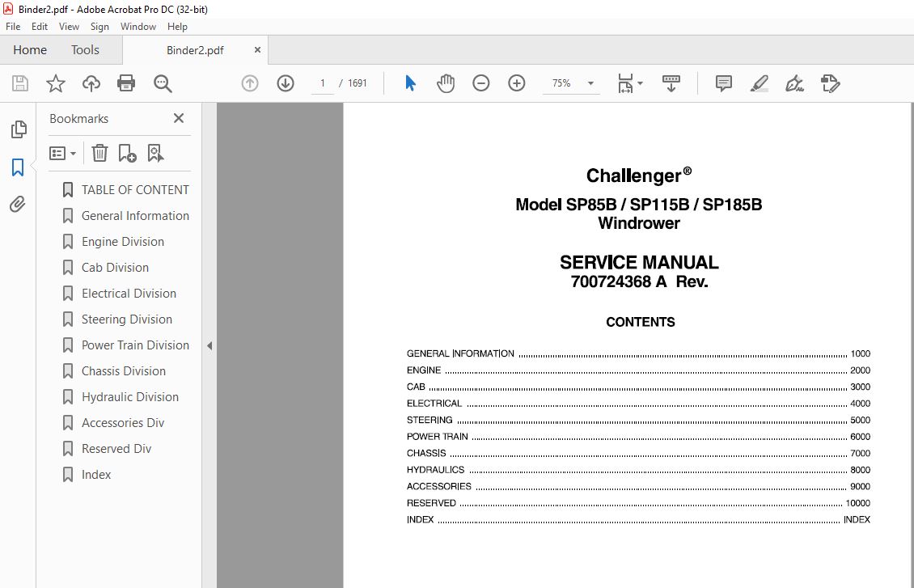This screenshot has width=914, height=588.
Task: Delete selected bookmark with trash icon
Action: tap(99, 153)
